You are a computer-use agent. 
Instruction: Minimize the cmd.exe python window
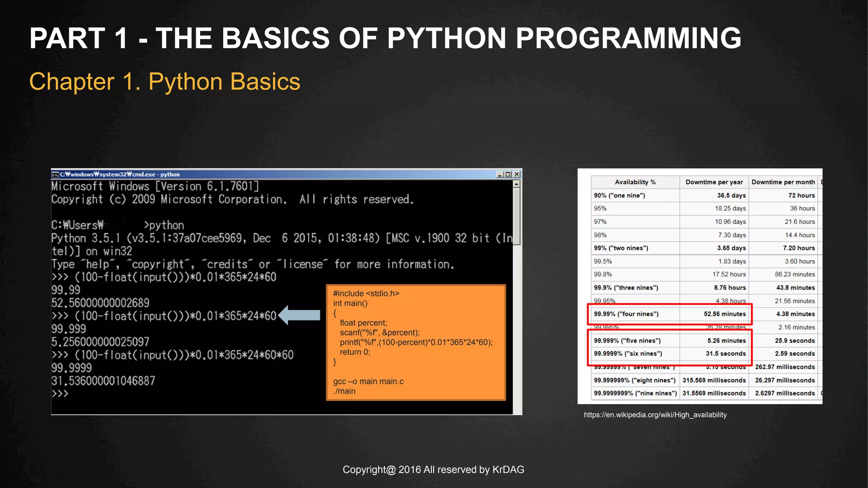point(500,174)
